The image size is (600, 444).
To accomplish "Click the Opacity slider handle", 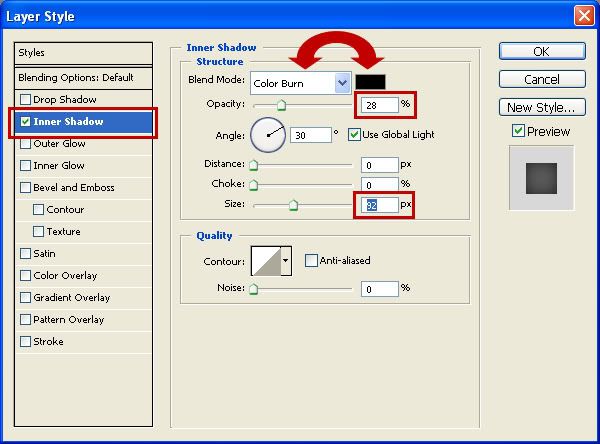I will [281, 105].
